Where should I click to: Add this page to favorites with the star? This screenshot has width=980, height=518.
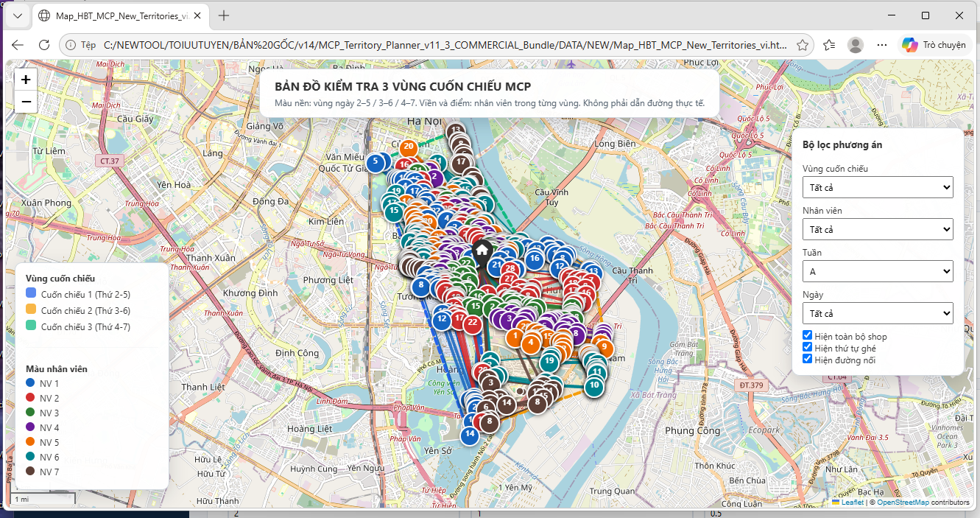click(803, 45)
